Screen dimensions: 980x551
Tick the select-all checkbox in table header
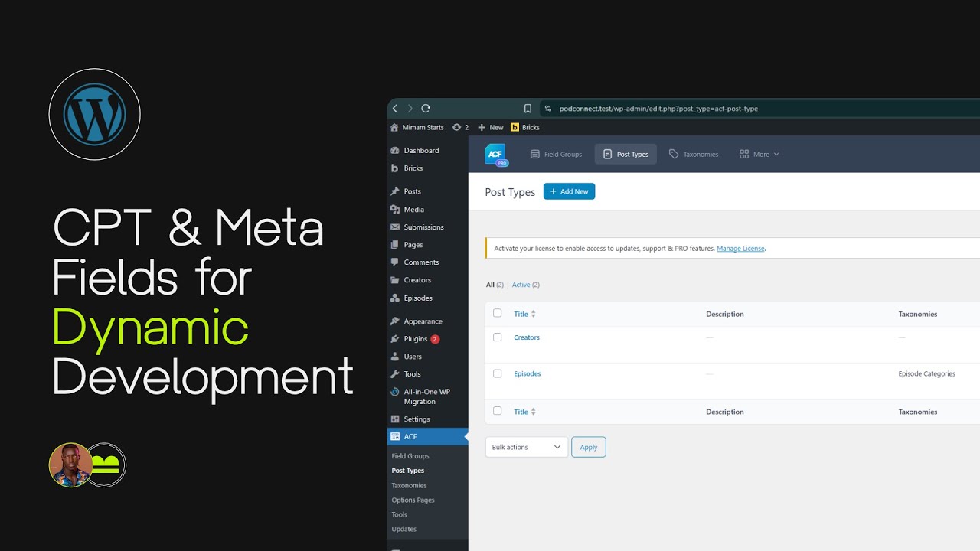click(x=498, y=313)
